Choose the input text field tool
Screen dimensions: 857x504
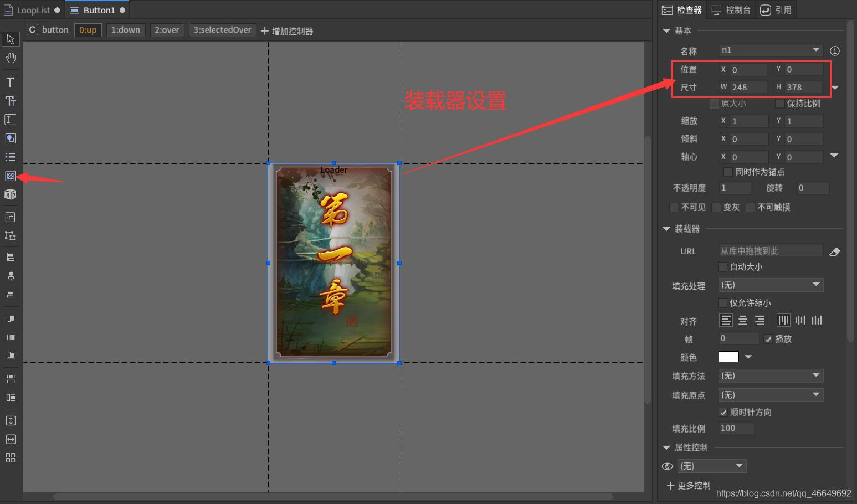[x=10, y=120]
